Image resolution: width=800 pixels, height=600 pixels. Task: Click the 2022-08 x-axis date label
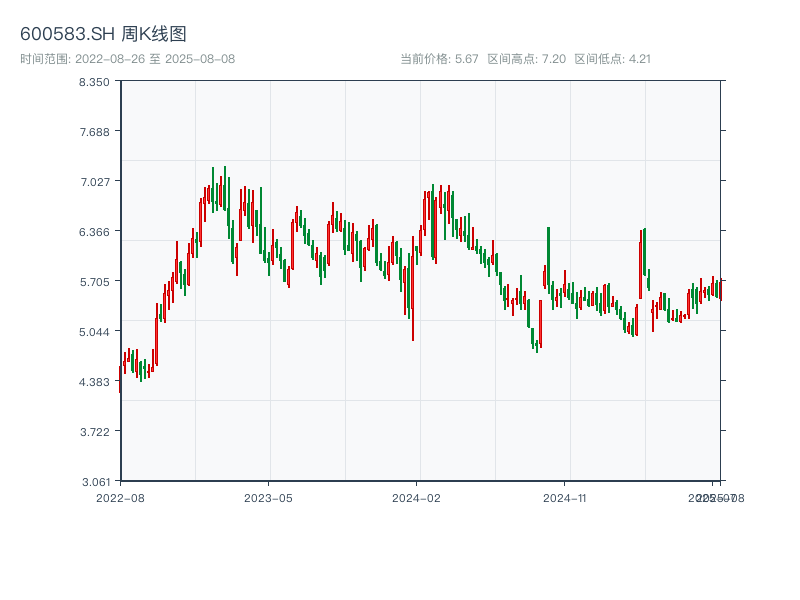click(120, 497)
